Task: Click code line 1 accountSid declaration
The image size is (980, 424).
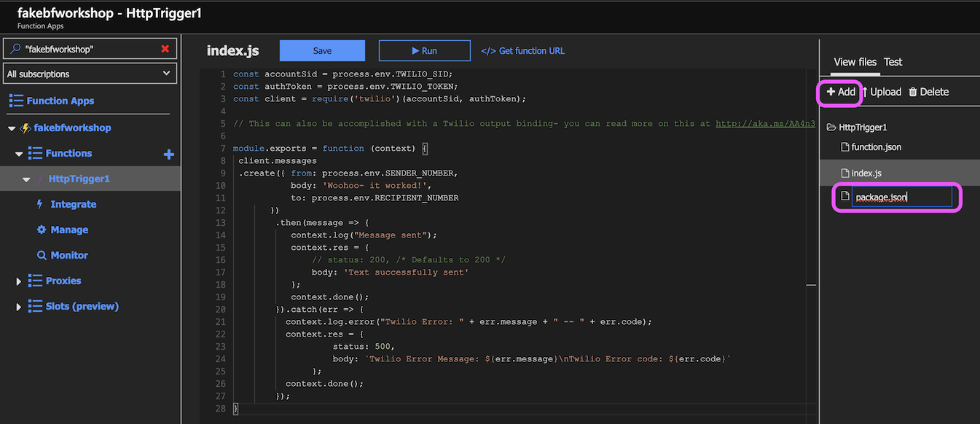Action: tap(342, 74)
